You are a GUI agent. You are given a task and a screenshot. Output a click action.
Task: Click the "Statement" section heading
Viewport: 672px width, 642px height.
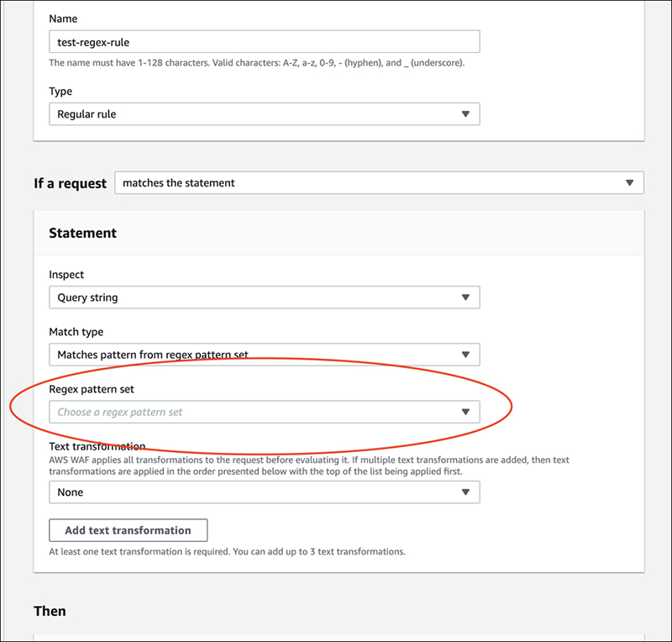click(82, 233)
